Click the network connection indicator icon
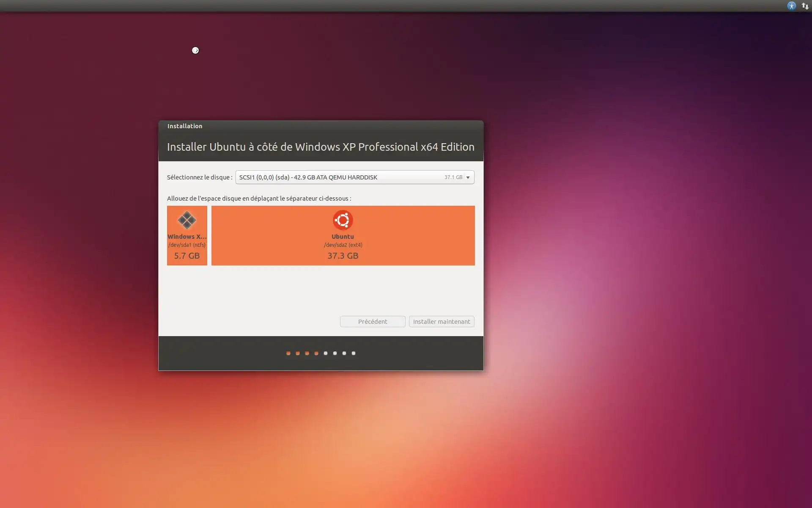 tap(805, 6)
